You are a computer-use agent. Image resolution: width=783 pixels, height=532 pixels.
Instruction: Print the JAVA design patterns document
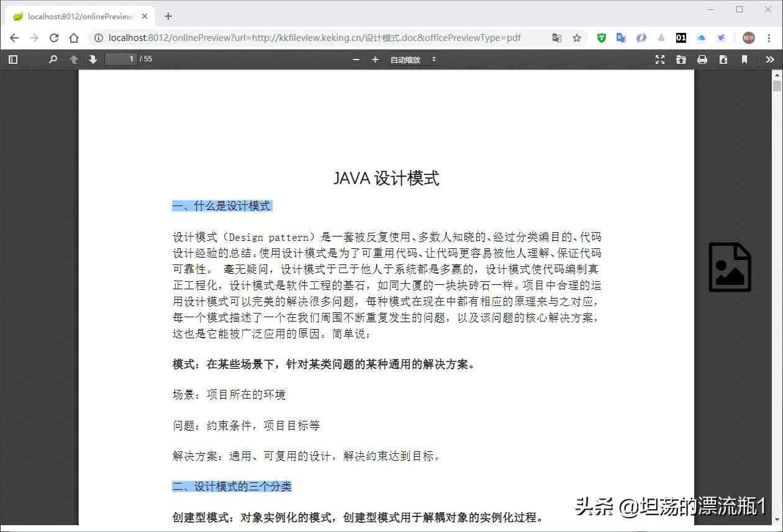pyautogui.click(x=702, y=59)
